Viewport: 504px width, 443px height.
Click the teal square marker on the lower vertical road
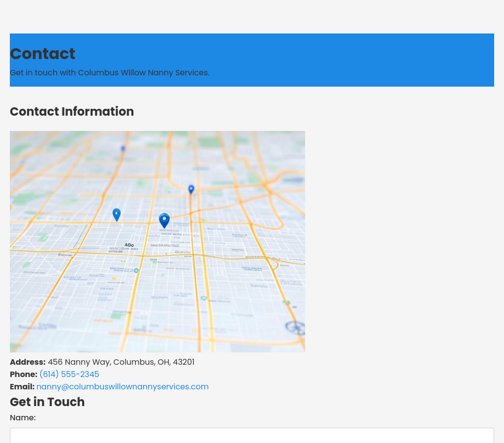203,298
